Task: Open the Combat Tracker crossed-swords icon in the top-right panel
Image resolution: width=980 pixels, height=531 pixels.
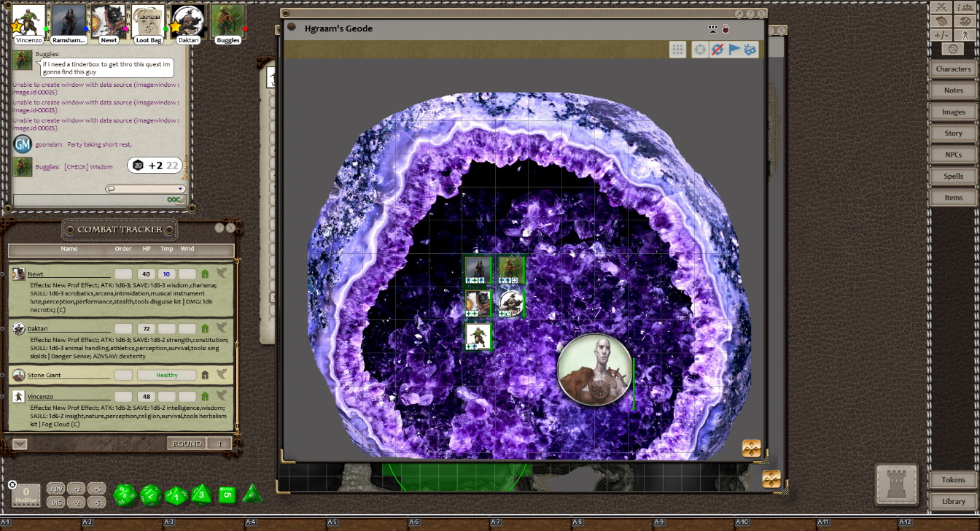Action: tap(941, 7)
